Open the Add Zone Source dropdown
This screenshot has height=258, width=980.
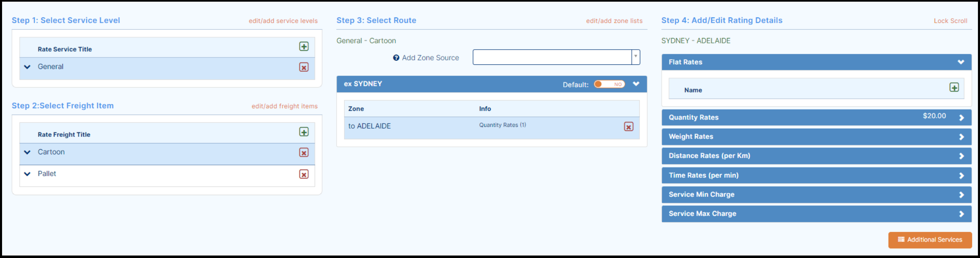click(636, 57)
